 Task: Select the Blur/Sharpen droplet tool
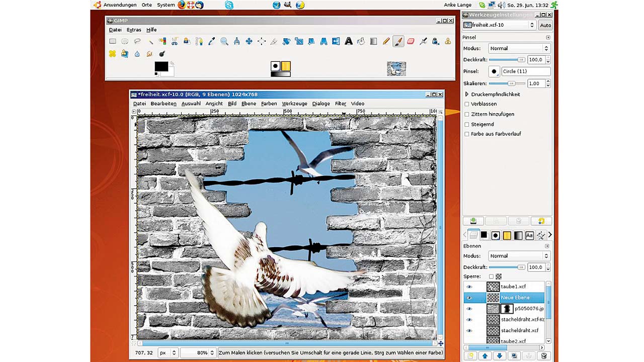(137, 53)
